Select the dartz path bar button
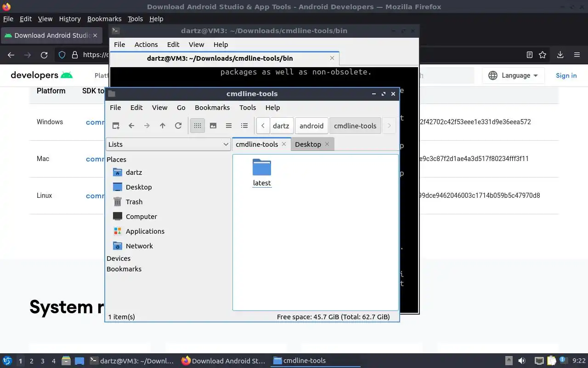This screenshot has width=588, height=368. coord(281,126)
